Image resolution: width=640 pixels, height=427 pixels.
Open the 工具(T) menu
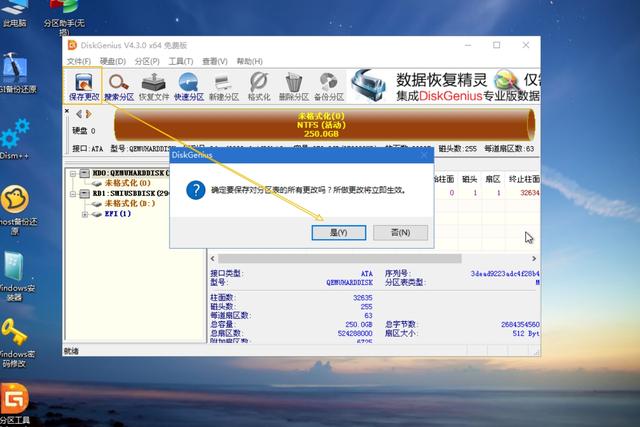tap(181, 61)
